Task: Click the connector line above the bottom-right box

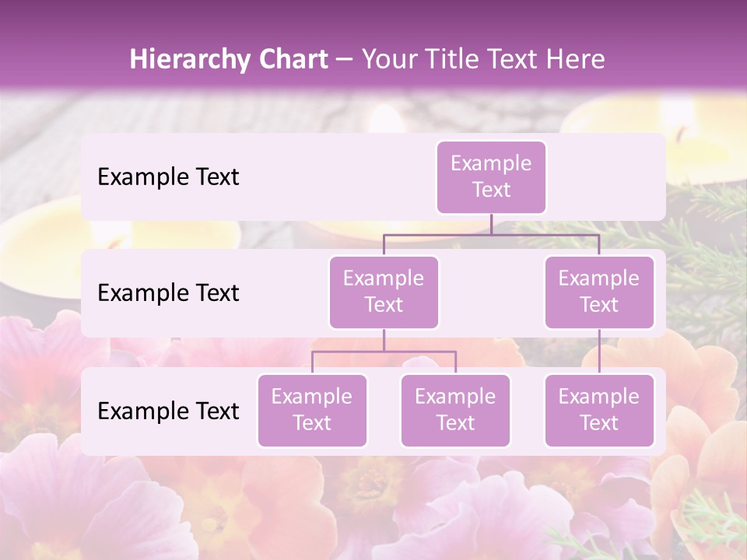Action: 599,352
